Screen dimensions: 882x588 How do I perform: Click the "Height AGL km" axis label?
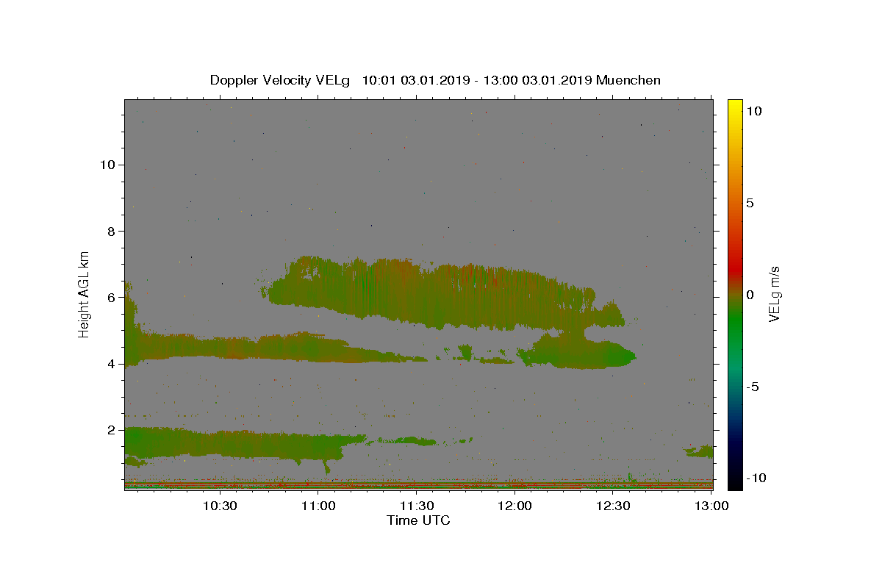click(x=85, y=294)
